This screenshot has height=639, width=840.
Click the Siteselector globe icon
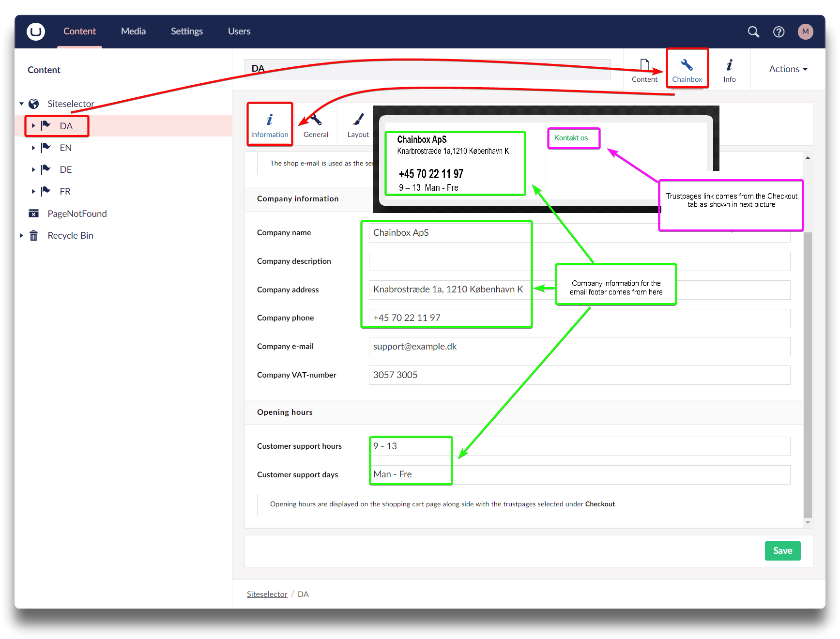click(34, 104)
